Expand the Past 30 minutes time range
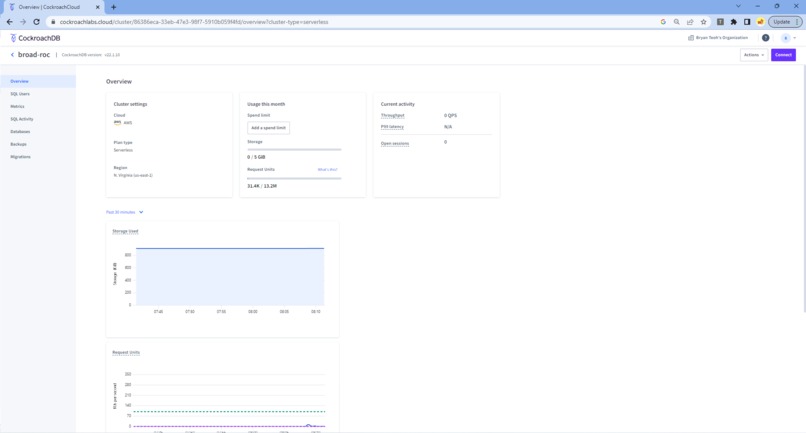The width and height of the screenshot is (806, 433). coord(125,212)
